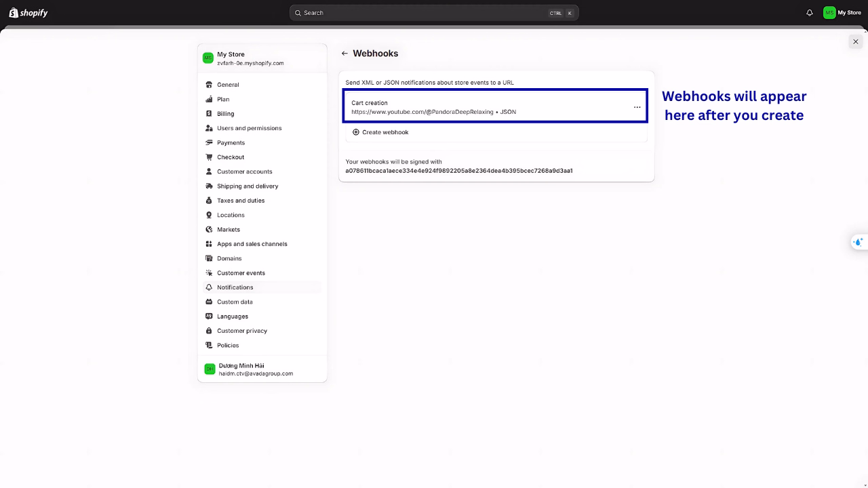Click the My Store header in sidebar

click(262, 58)
